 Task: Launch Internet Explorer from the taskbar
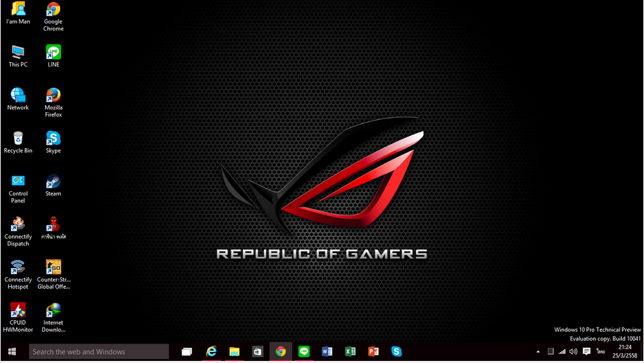tap(211, 351)
